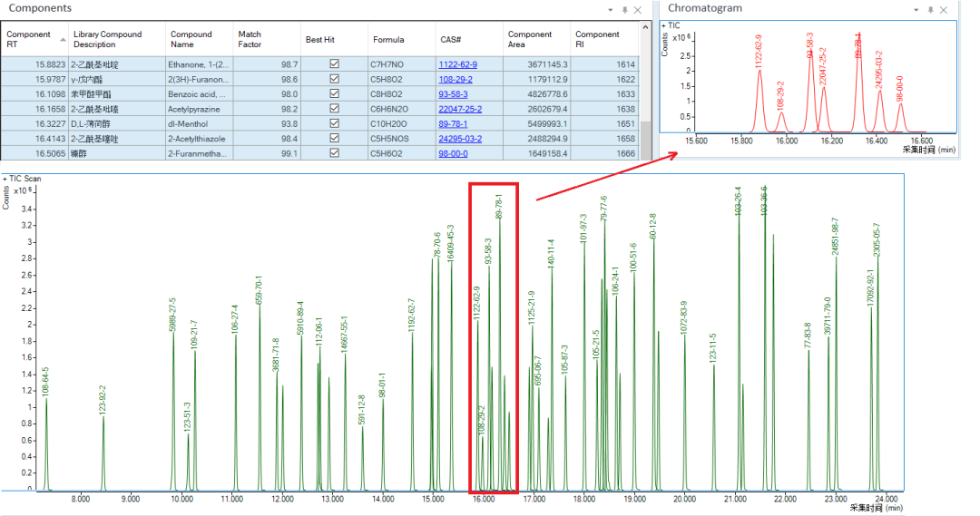Open the Components panel options dropdown arrow

[611, 10]
